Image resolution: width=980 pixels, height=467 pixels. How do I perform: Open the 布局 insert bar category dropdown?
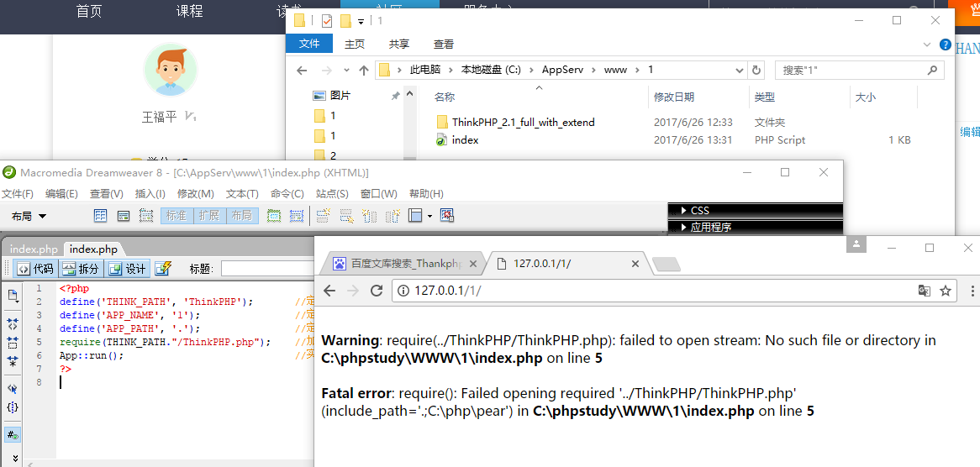click(x=29, y=216)
